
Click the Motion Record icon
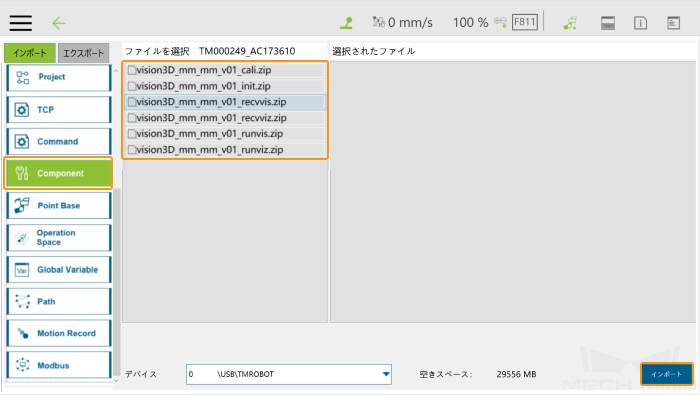[x=23, y=333]
